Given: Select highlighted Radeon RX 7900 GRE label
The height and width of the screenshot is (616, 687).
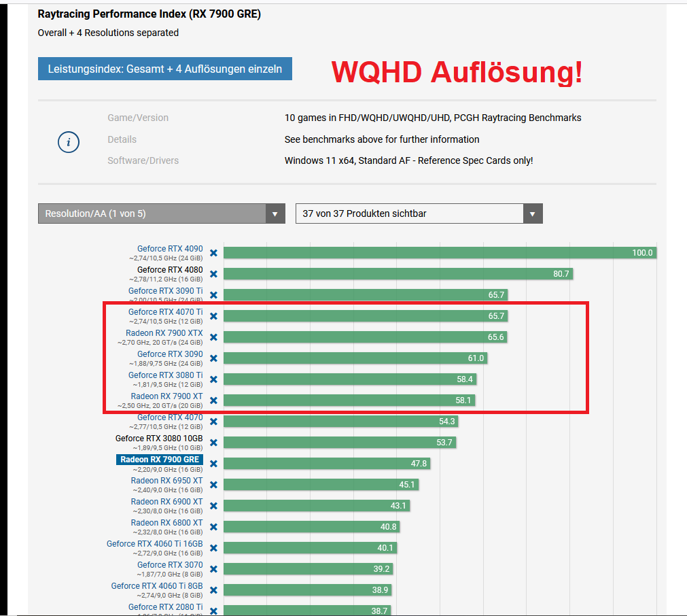Looking at the screenshot, I should point(160,460).
